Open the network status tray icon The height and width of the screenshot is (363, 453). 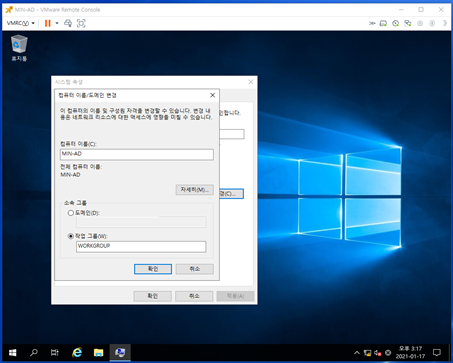[x=367, y=353]
